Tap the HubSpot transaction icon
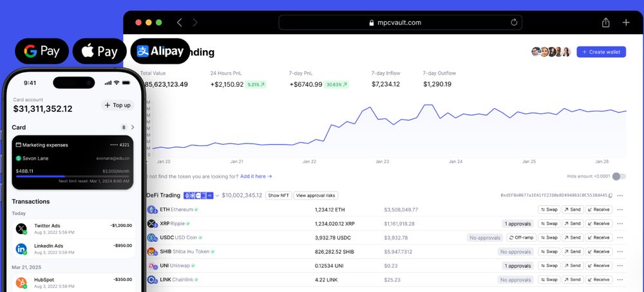 tap(21, 282)
